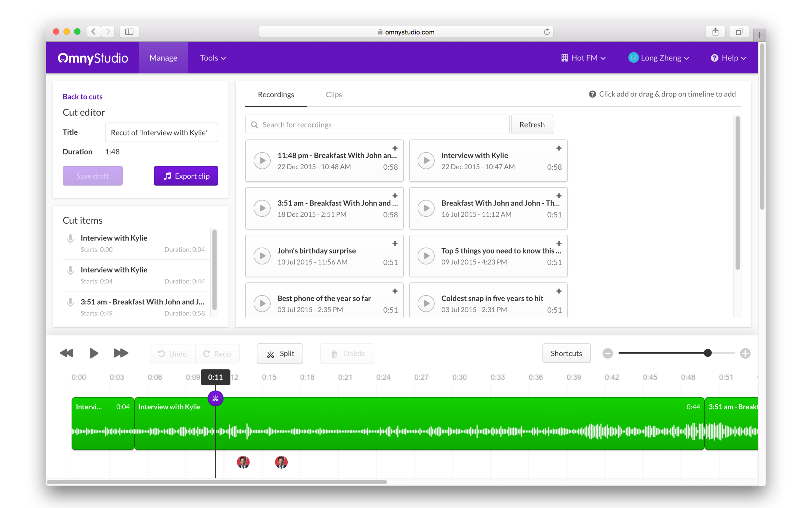The height and width of the screenshot is (508, 812).
Task: Select cut item Interview with Kylie starting 0:00
Action: click(137, 243)
